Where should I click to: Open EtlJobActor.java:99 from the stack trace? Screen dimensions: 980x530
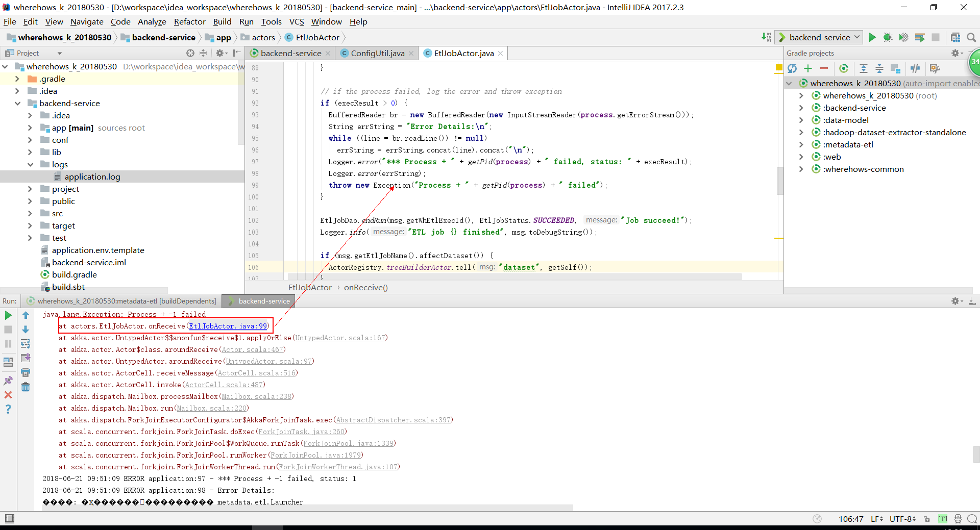point(229,326)
